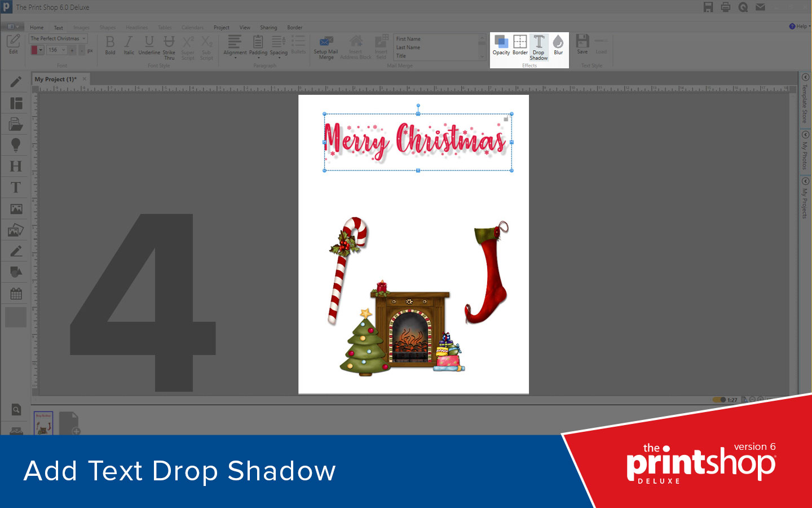Image resolution: width=812 pixels, height=508 pixels.
Task: Toggle Super Script formatting
Action: tap(188, 47)
